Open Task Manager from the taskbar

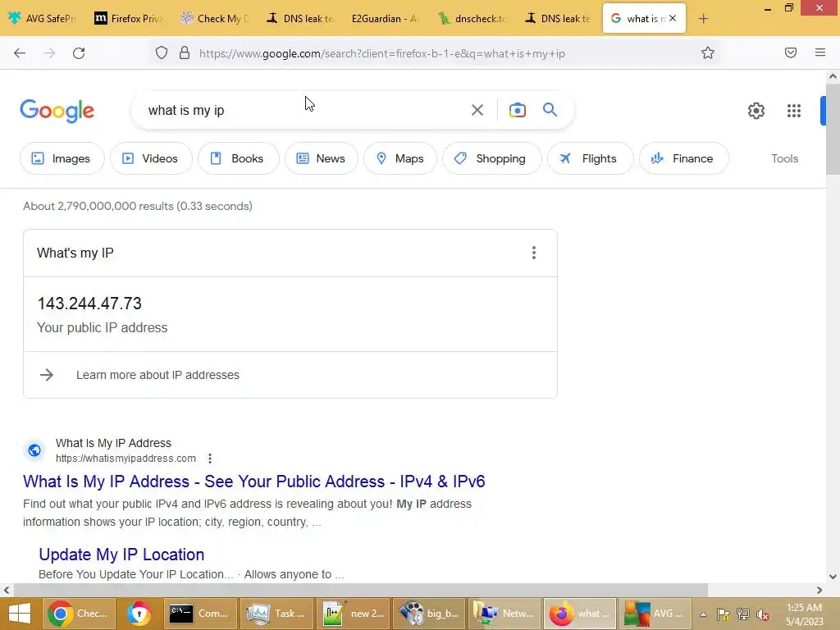[x=277, y=614]
